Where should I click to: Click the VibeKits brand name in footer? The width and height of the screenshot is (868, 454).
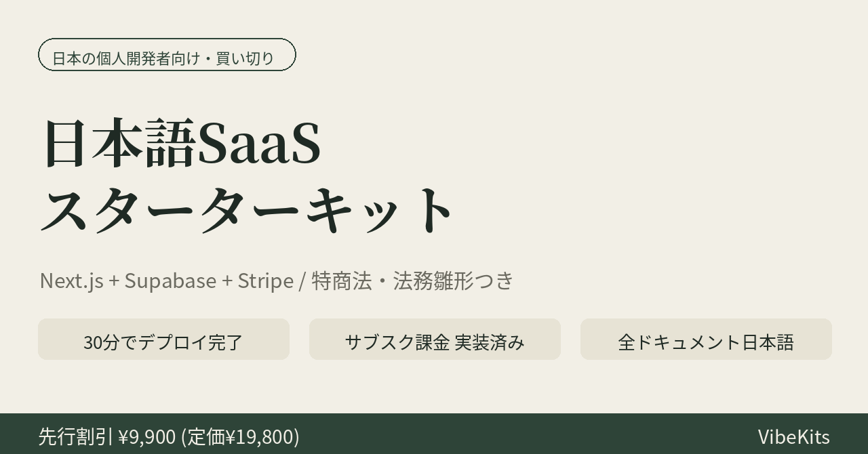[793, 437]
